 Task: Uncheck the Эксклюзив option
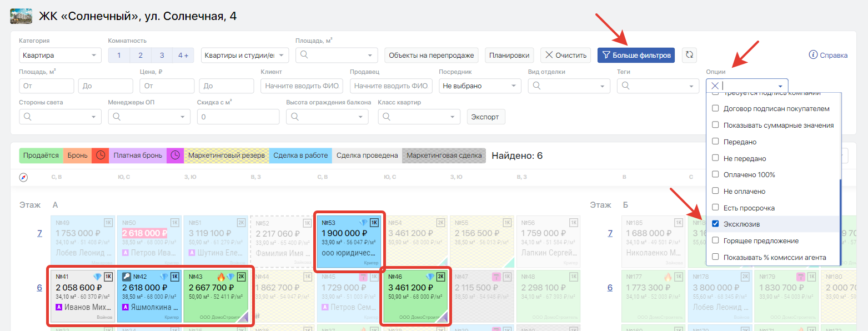click(x=716, y=224)
